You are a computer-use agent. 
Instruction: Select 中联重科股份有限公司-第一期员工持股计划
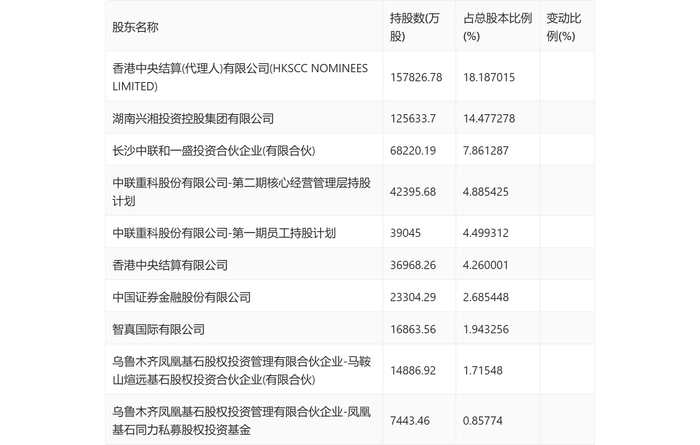(224, 233)
